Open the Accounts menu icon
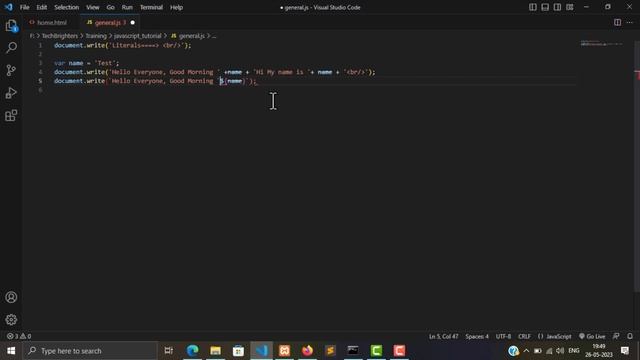 (x=11, y=297)
